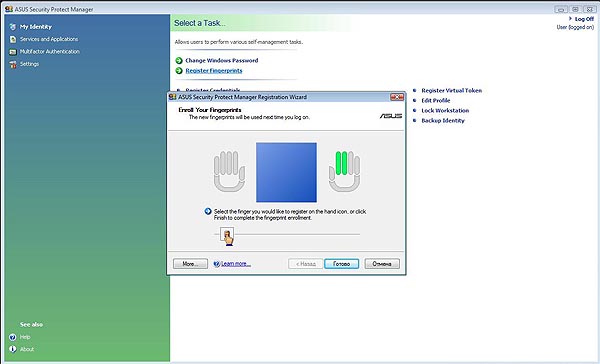Click the Services and Applications icon
The height and width of the screenshot is (364, 600).
coord(13,39)
